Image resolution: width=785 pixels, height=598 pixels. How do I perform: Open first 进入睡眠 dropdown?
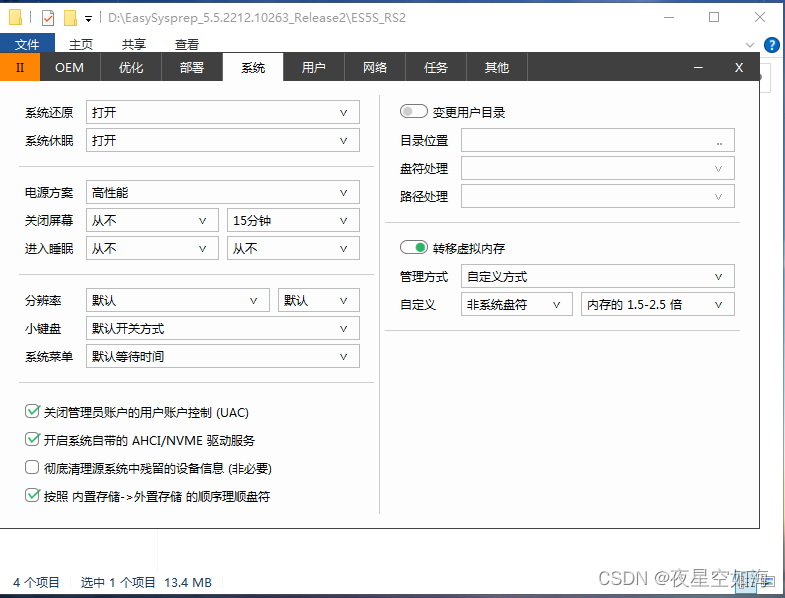(x=152, y=248)
